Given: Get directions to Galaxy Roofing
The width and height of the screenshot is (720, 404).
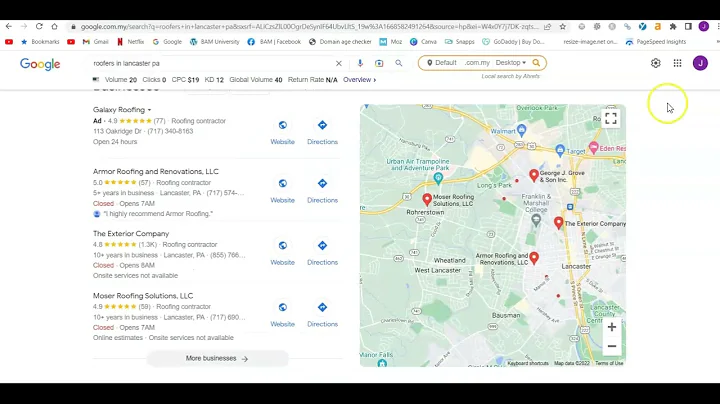Looking at the screenshot, I should tap(322, 125).
